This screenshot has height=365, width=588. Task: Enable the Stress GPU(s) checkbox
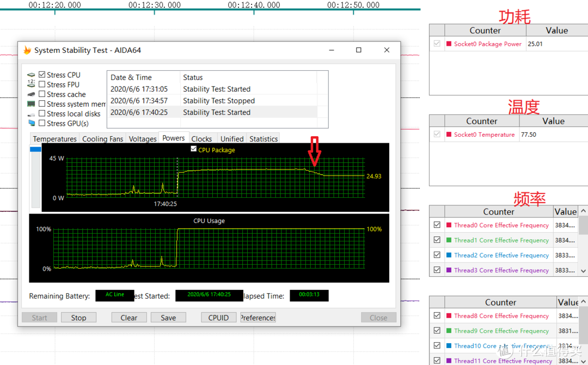[x=42, y=123]
